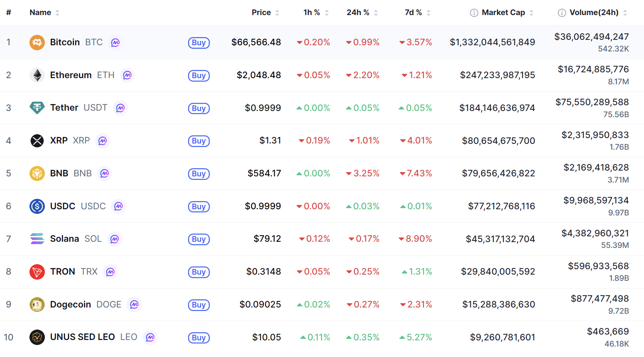Viewport: 644px width, 357px height.
Task: Open the Bitcoin coin logo
Action: click(x=37, y=43)
